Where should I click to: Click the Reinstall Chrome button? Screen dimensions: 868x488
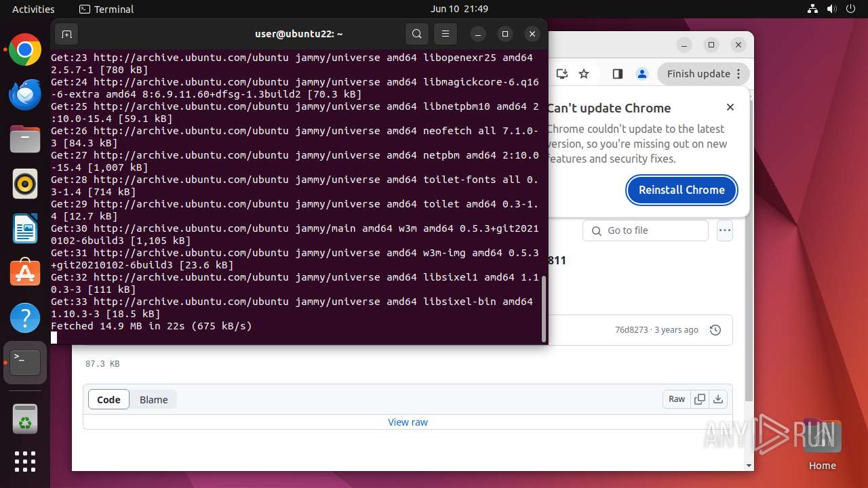(x=682, y=190)
